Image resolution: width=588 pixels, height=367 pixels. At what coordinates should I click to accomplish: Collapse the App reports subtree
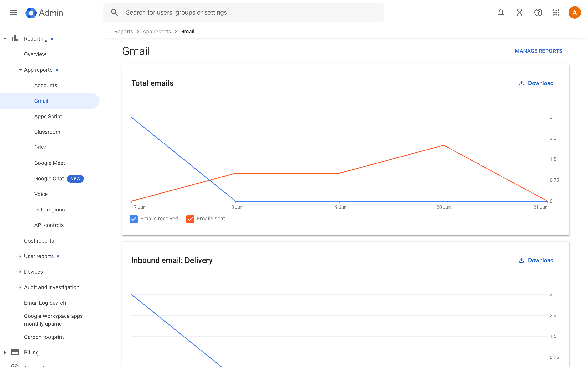[20, 70]
